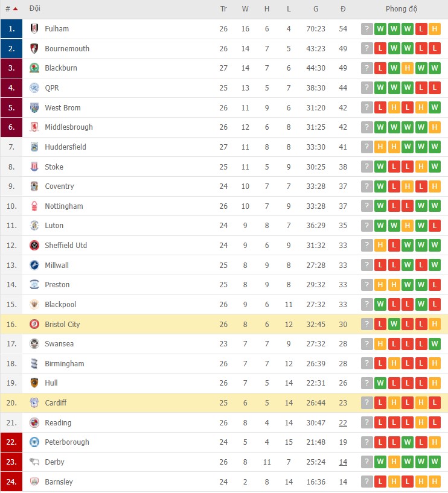The height and width of the screenshot is (493, 448).
Task: Click the West Brom club crest icon
Action: coord(34,108)
